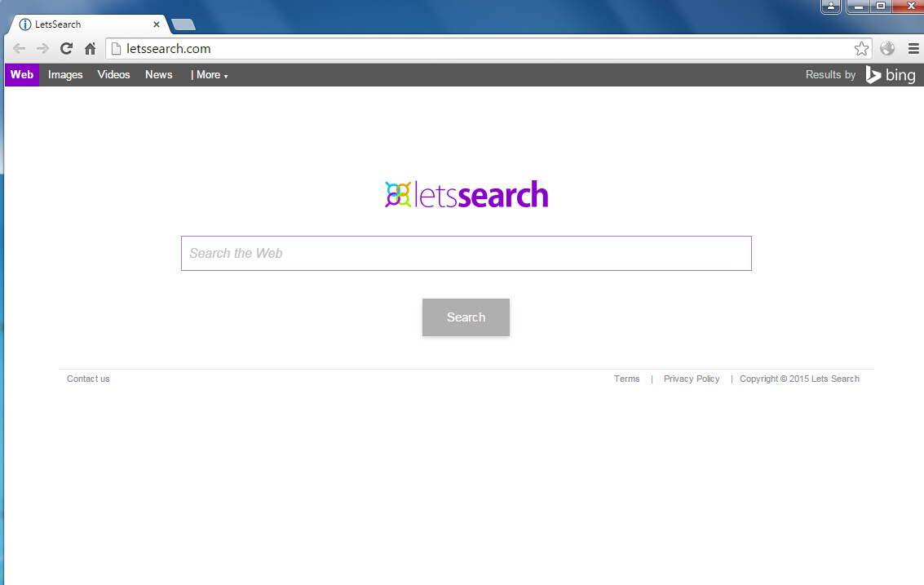Go back with the browser back arrow
This screenshot has height=585, width=924.
pos(19,49)
